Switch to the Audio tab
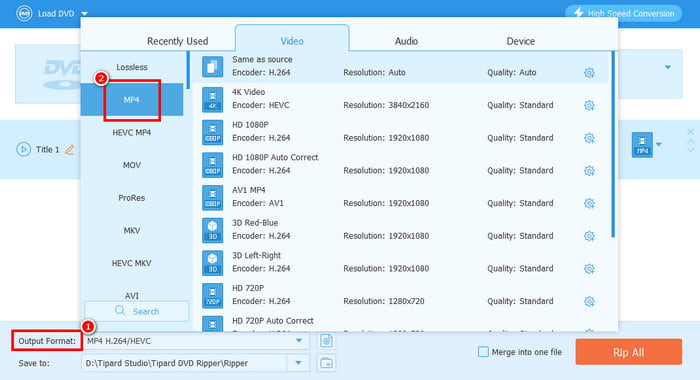Image resolution: width=700 pixels, height=380 pixels. click(x=406, y=41)
